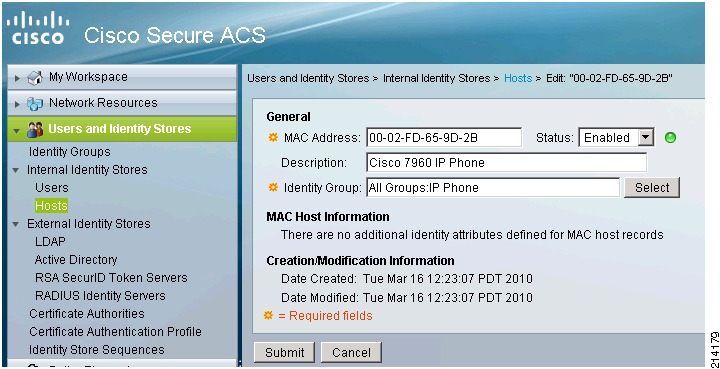Click the Hosts breadcrumb link
720x369 pixels.
pos(518,78)
